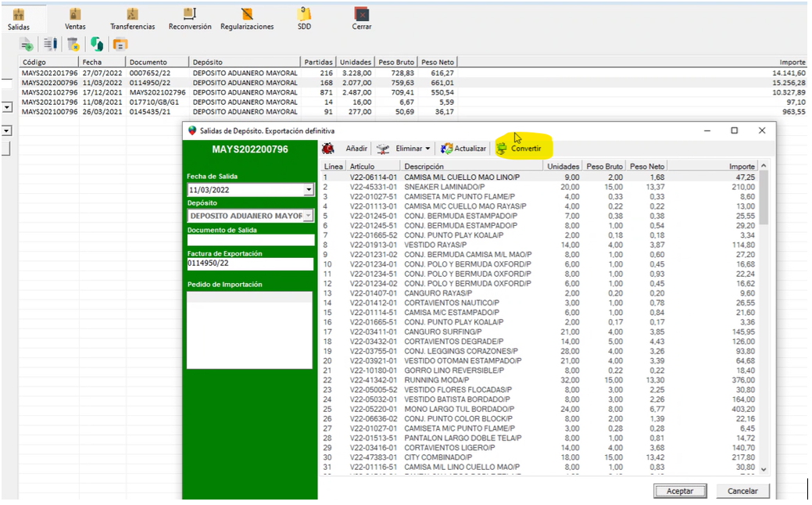812x505 pixels.
Task: Click the trash delete icon in toolbar
Action: pyautogui.click(x=73, y=45)
